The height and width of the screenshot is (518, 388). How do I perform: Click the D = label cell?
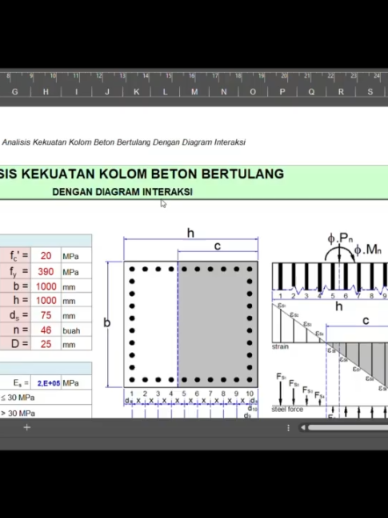pyautogui.click(x=15, y=344)
